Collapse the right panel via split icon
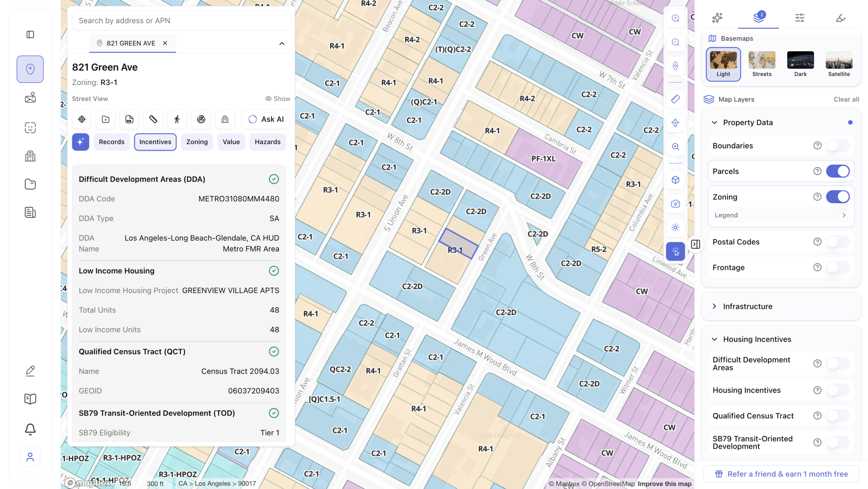868x489 pixels. 695,244
